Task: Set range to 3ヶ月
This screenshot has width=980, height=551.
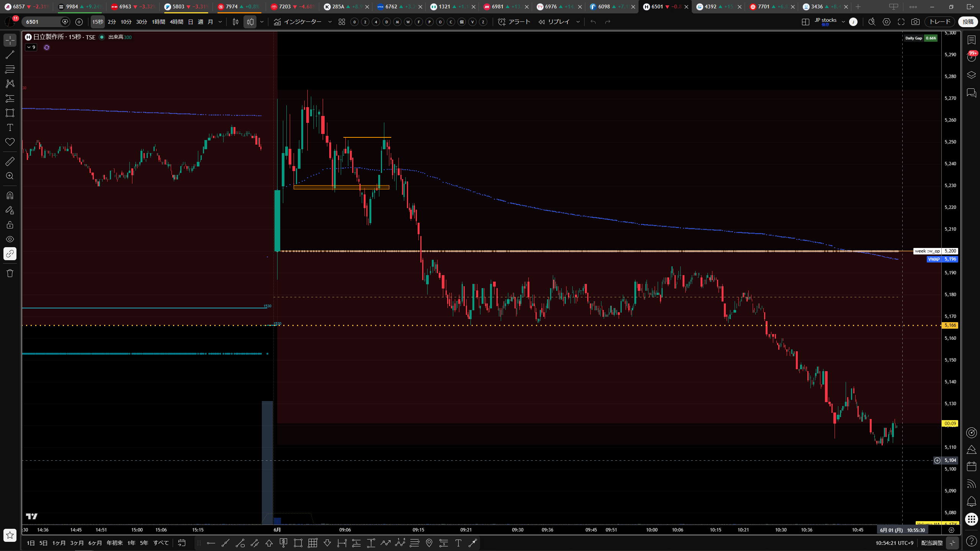Action: point(77,543)
